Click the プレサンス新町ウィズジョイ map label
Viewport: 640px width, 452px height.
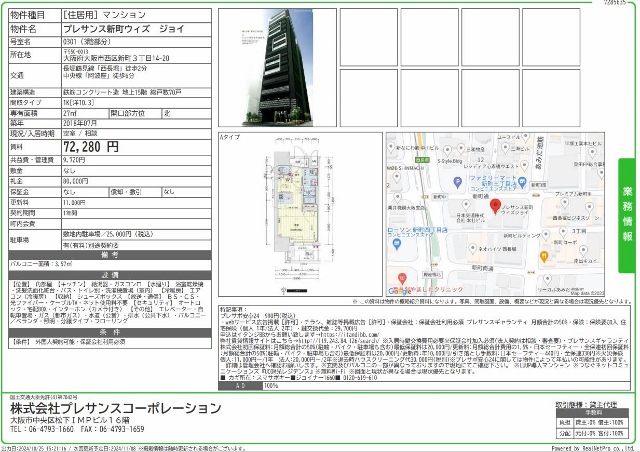[516, 209]
